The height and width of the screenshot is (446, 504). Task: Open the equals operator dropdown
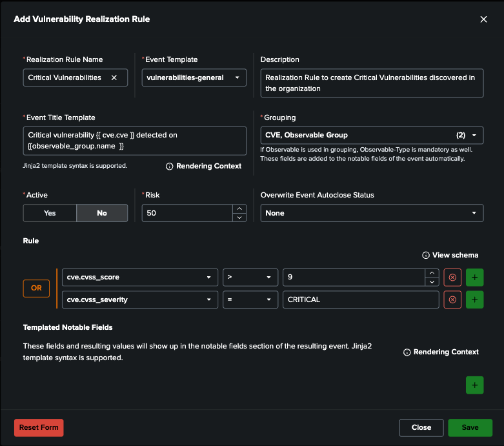250,299
